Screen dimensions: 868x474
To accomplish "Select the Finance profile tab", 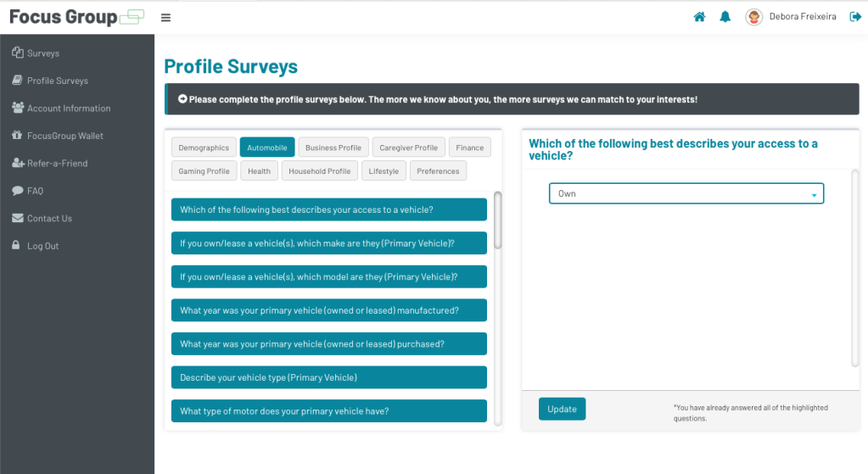I will pyautogui.click(x=469, y=148).
